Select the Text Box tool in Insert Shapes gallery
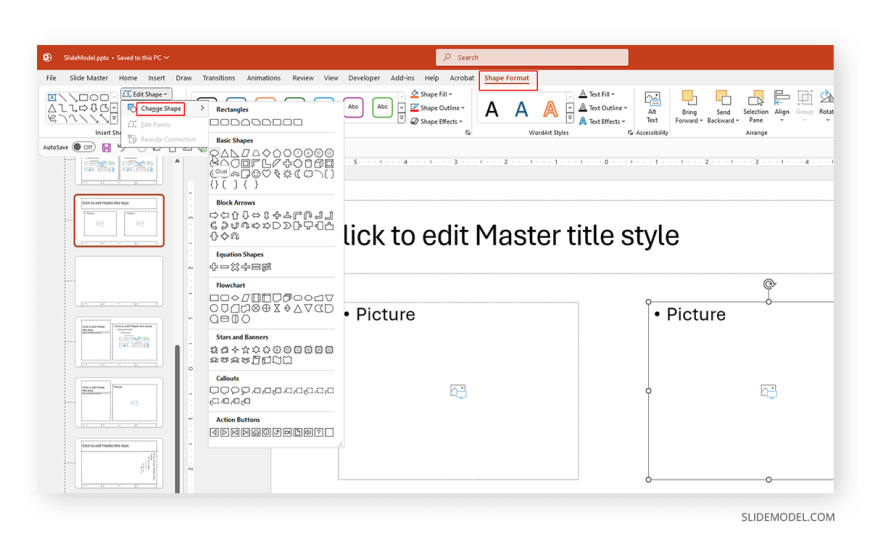Screen dimensions: 870x539 click(x=52, y=97)
